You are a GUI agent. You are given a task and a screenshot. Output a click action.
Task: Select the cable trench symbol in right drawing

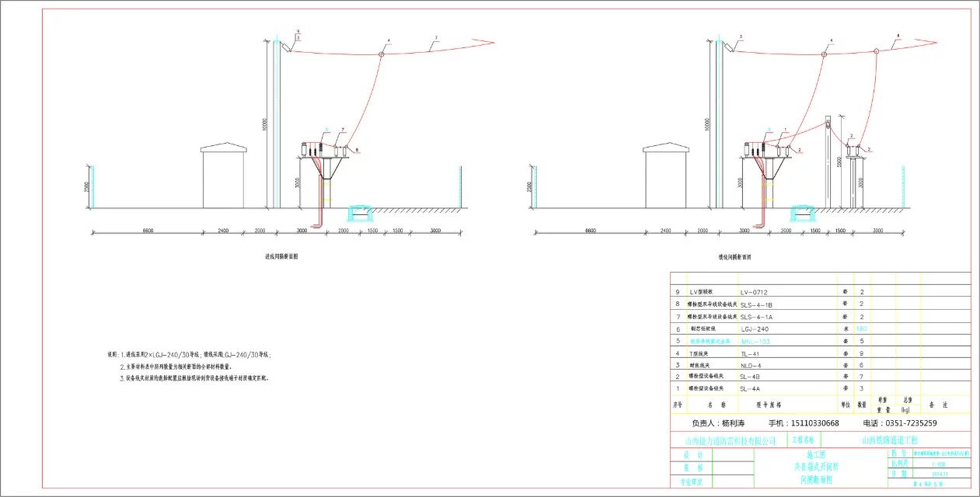tap(801, 211)
